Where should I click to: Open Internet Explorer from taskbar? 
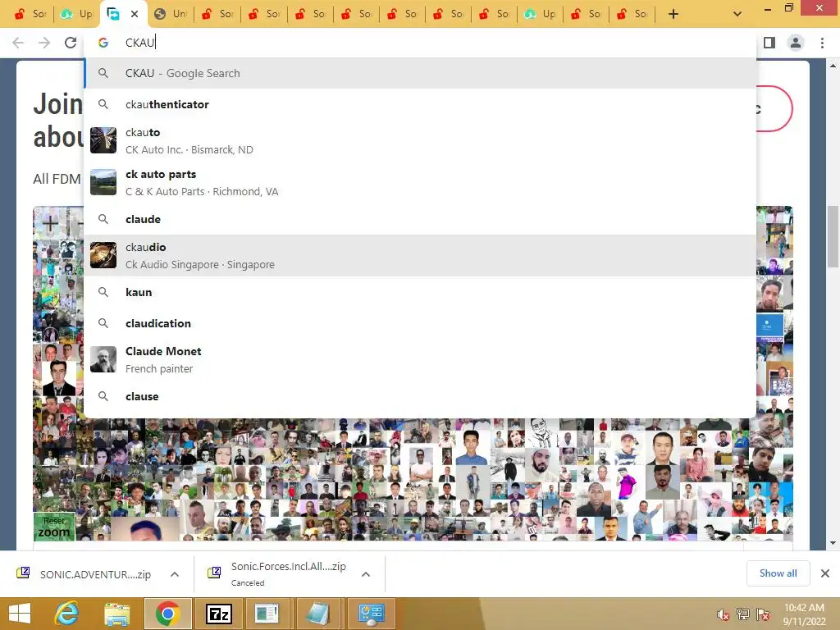point(67,614)
